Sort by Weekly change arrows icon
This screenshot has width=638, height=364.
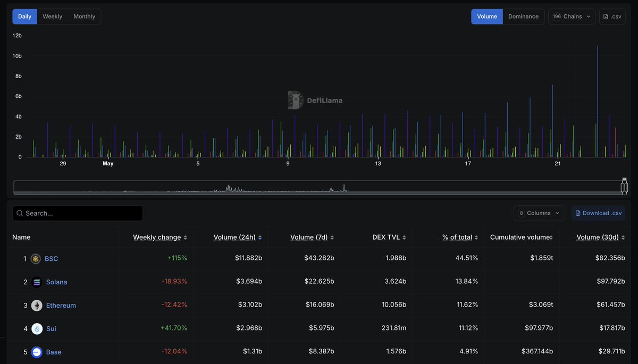coord(185,238)
